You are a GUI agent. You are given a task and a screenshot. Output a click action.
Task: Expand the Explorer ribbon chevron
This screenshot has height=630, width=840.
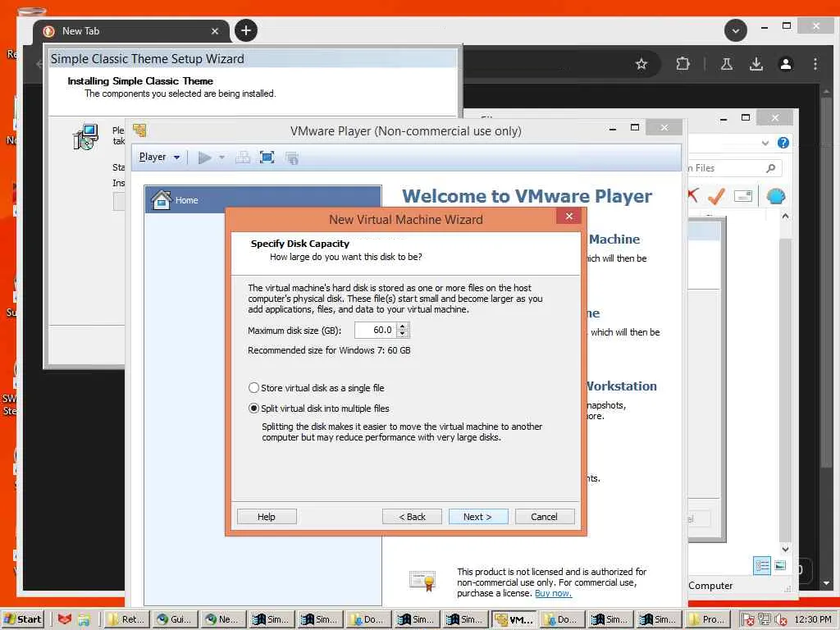click(765, 143)
